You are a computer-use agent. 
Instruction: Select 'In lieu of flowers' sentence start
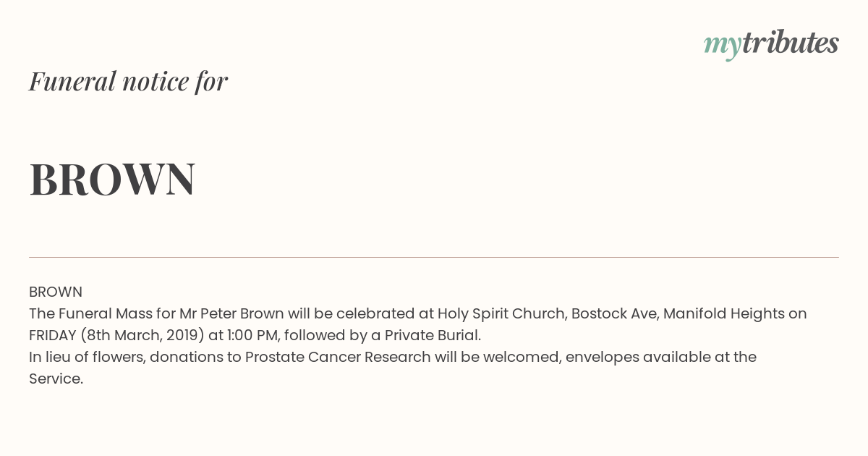click(x=85, y=357)
